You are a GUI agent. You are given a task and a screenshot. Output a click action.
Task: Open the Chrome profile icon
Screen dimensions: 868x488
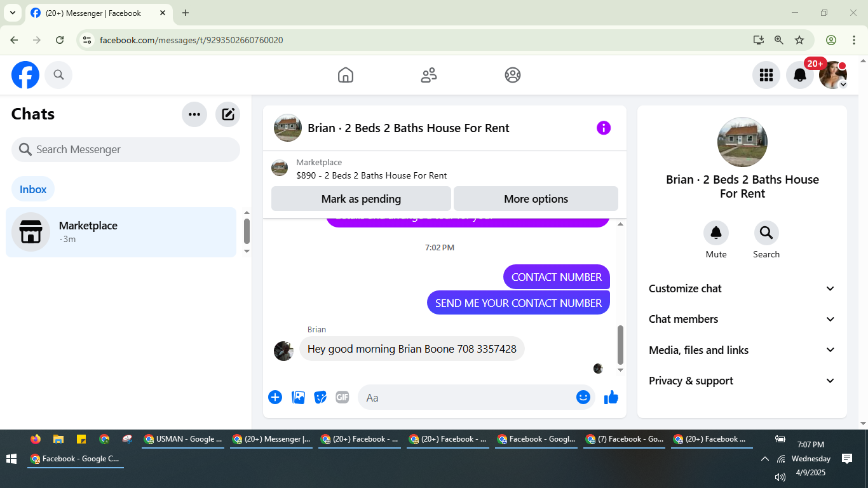point(831,40)
